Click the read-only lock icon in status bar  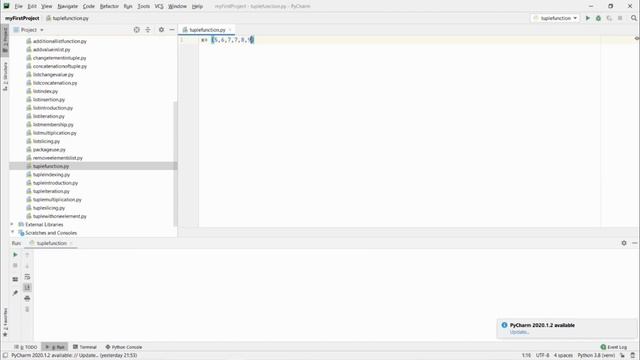point(622,356)
